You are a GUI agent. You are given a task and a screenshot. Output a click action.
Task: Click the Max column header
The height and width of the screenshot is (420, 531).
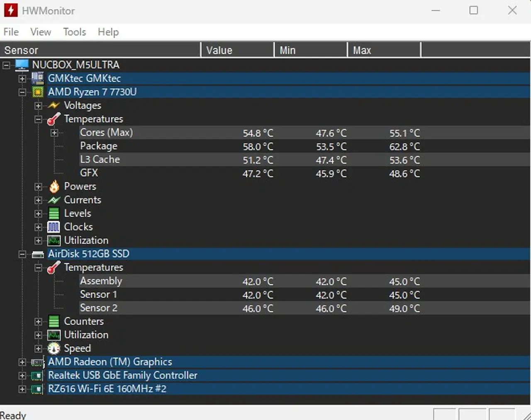tap(383, 50)
